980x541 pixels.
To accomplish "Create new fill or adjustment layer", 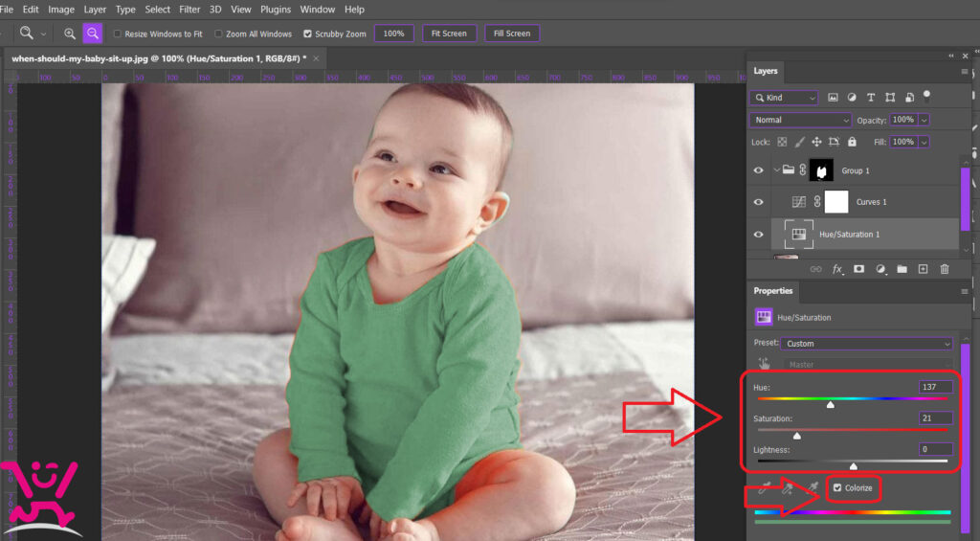I will [880, 269].
